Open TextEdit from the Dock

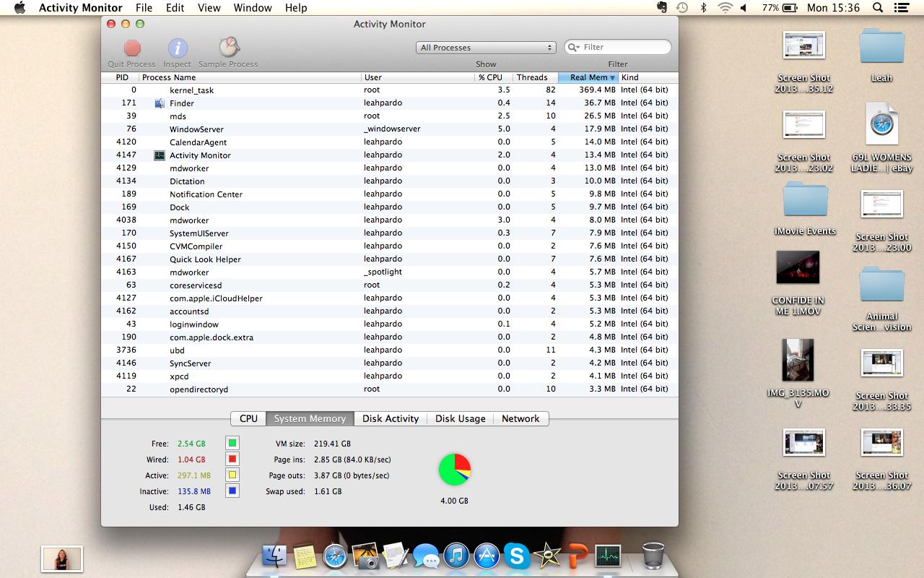click(396, 556)
